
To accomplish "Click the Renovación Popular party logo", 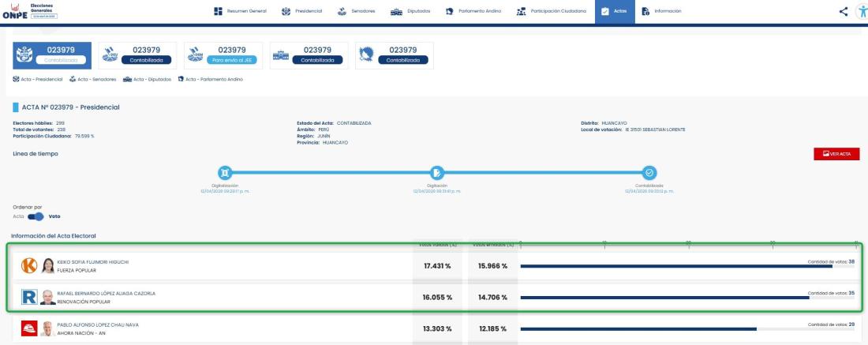I will (29, 297).
